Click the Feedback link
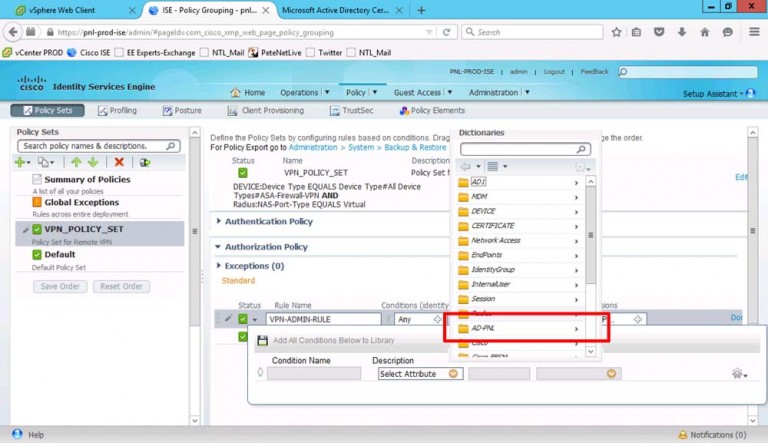The height and width of the screenshot is (443, 768). pos(594,72)
